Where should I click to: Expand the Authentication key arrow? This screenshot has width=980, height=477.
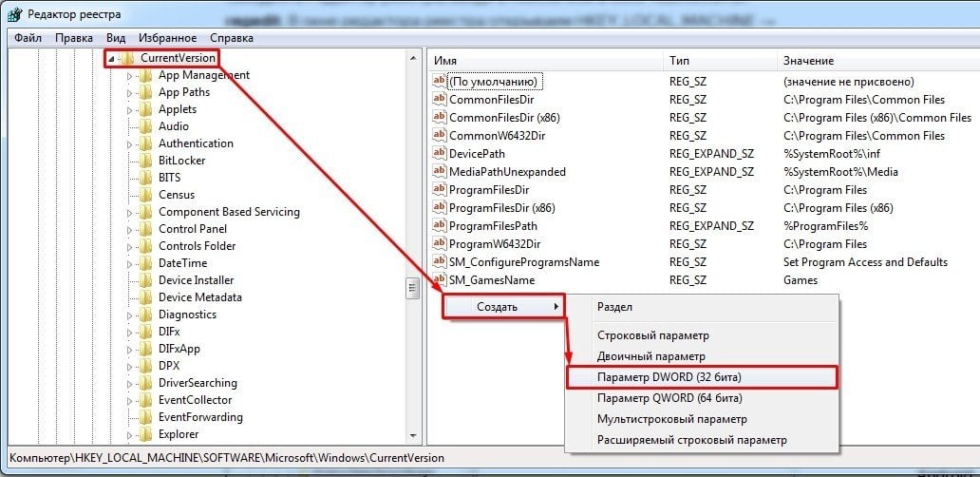click(130, 144)
